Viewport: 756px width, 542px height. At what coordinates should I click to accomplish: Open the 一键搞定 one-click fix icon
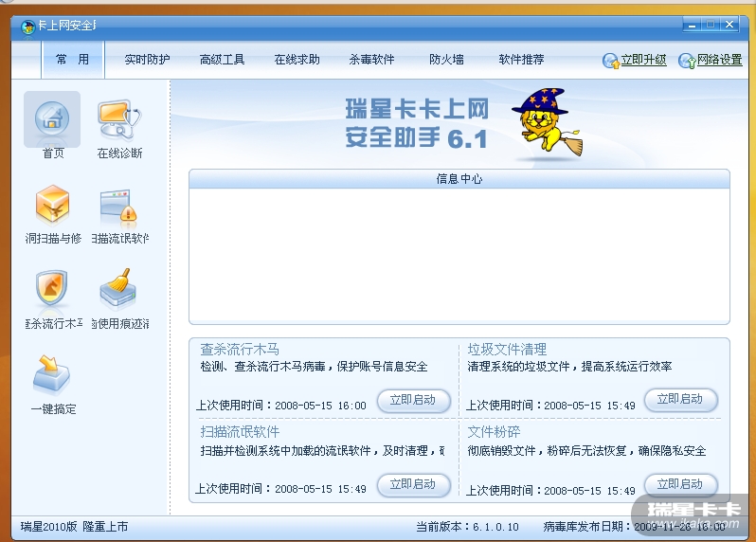pos(51,375)
